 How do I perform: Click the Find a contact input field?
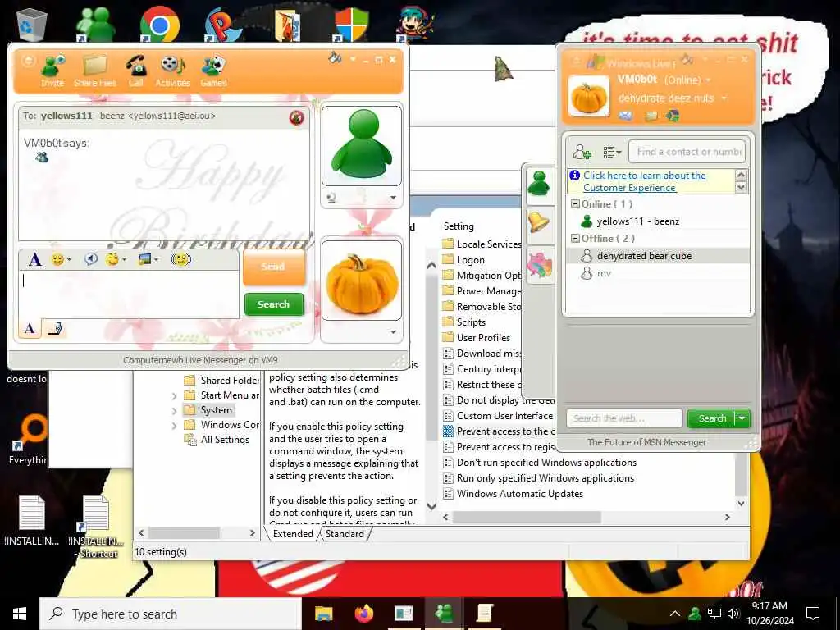click(x=687, y=152)
